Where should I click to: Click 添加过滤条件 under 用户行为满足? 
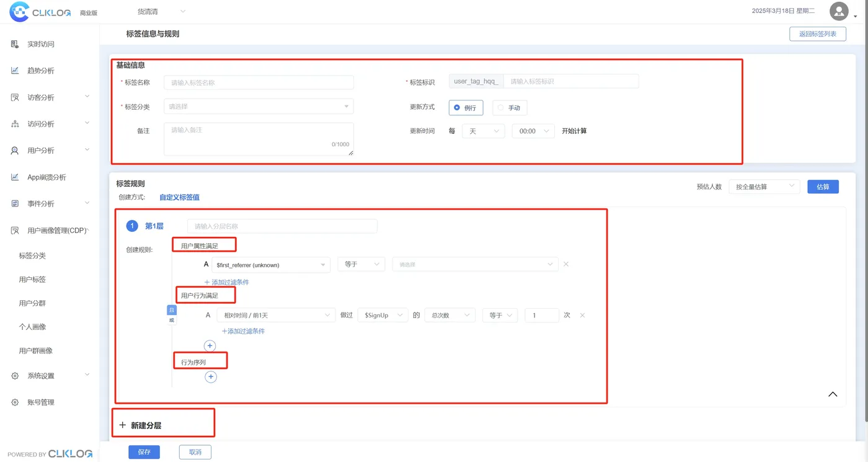pyautogui.click(x=243, y=331)
